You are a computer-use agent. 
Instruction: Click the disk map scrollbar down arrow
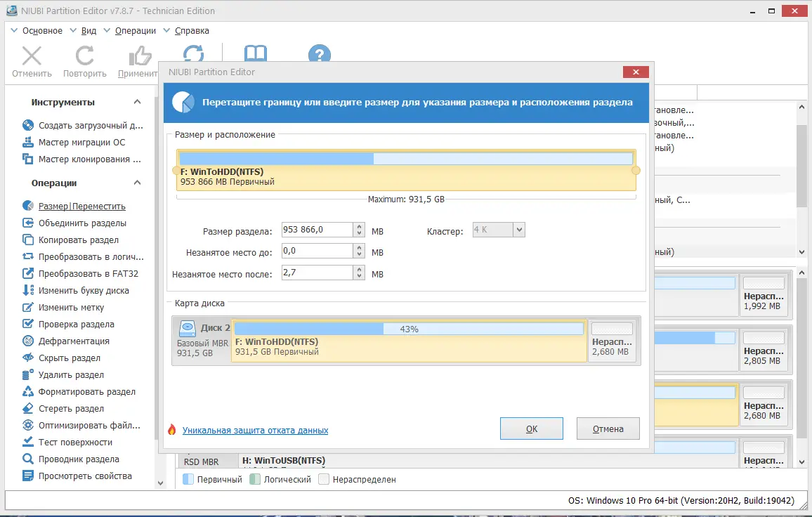801,462
